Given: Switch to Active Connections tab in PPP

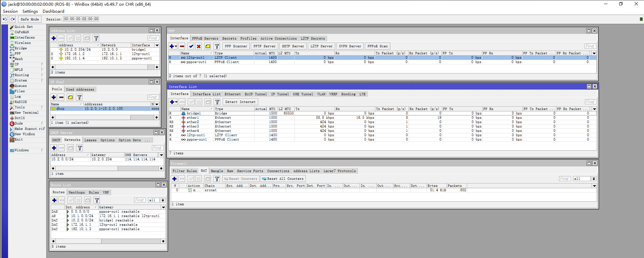Looking at the screenshot, I should coord(279,39).
